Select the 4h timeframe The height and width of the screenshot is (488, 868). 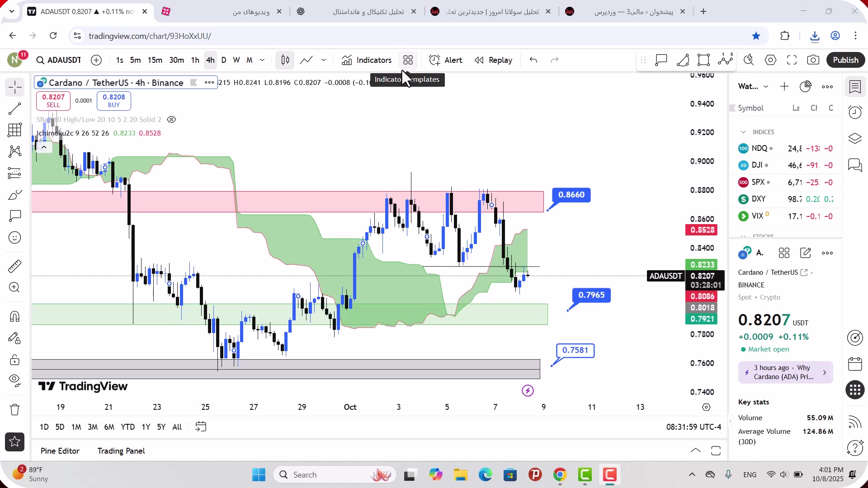(210, 60)
